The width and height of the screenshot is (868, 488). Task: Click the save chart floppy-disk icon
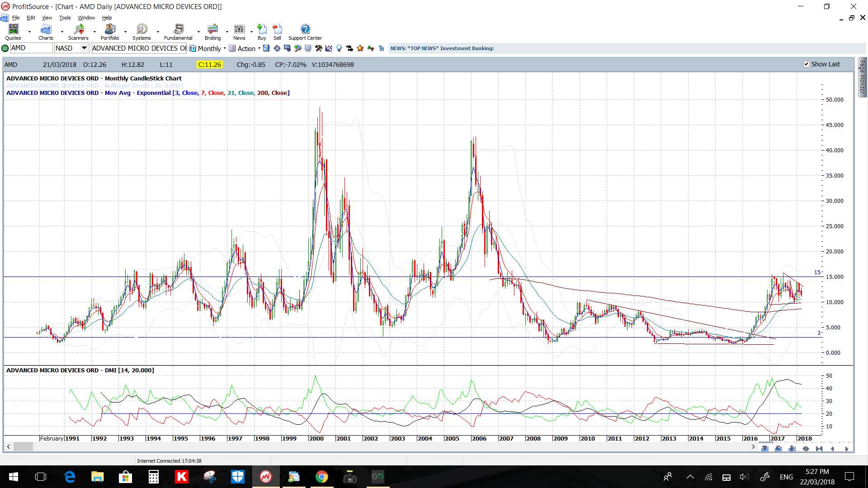click(266, 48)
